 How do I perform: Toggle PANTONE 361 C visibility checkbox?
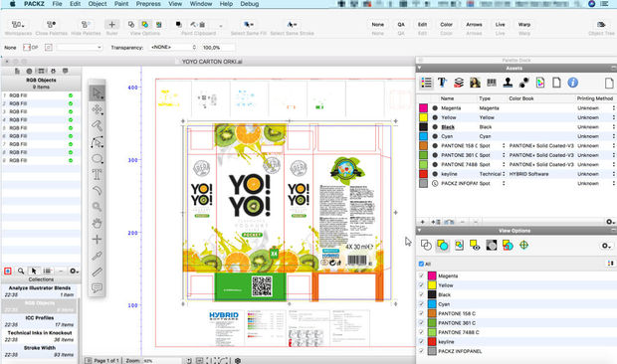[421, 323]
